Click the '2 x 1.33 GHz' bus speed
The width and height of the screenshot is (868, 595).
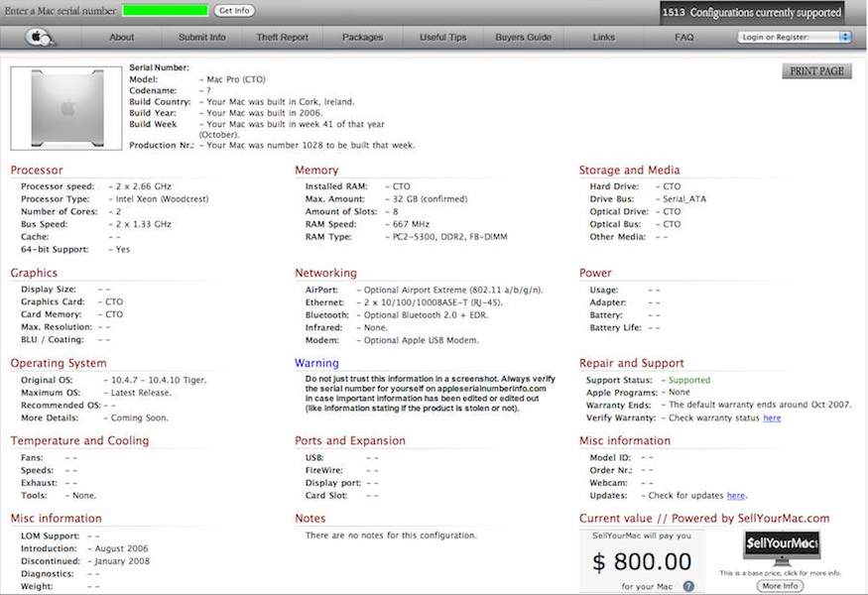coord(144,224)
